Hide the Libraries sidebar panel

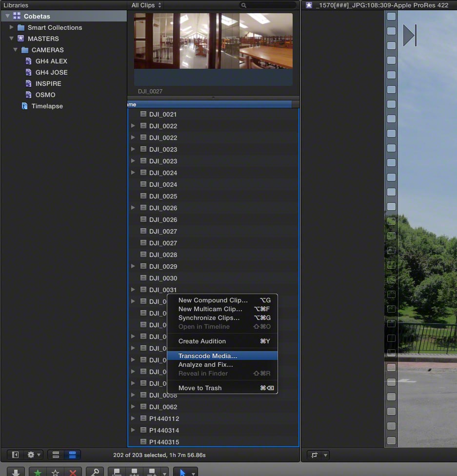[x=15, y=455]
